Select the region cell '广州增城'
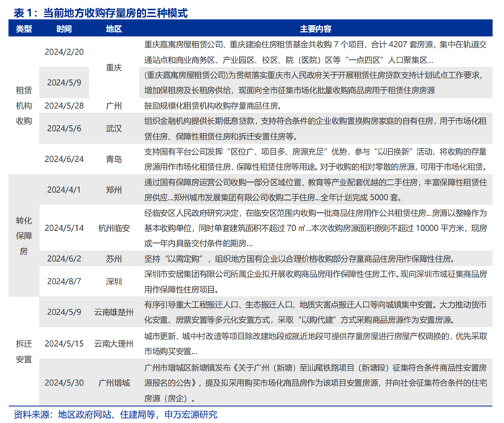This screenshot has width=504, height=423. coord(114,383)
